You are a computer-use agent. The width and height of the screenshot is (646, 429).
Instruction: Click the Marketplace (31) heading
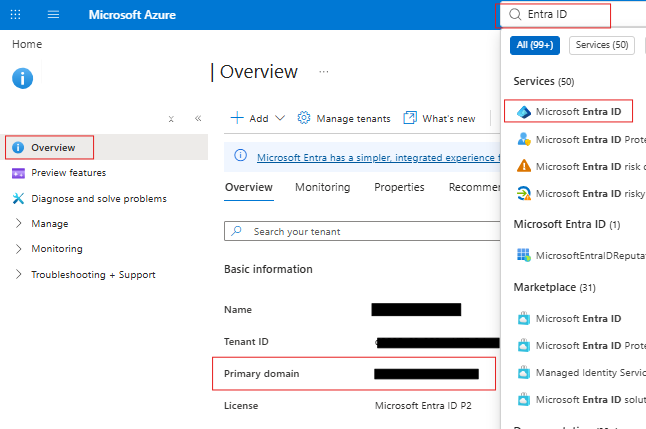coord(555,287)
